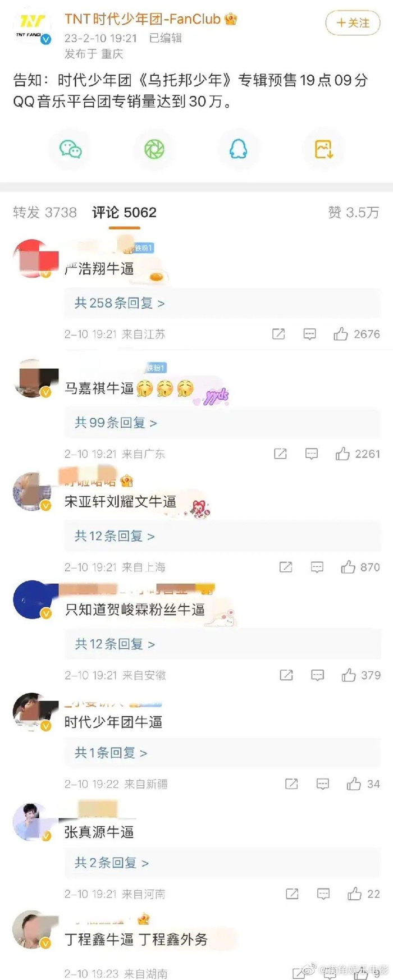Open TNT时代少年团-FanClub profile name
The height and width of the screenshot is (980, 393).
click(143, 19)
